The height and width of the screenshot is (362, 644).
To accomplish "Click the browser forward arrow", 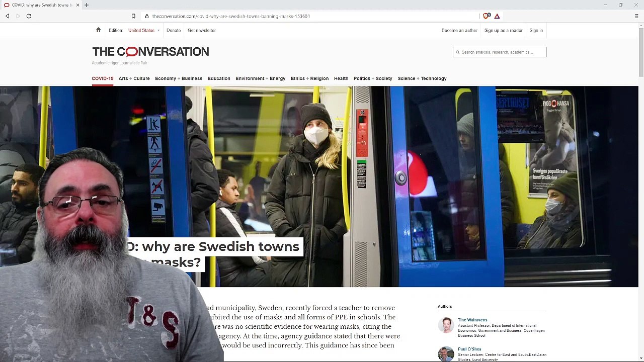I will (18, 16).
